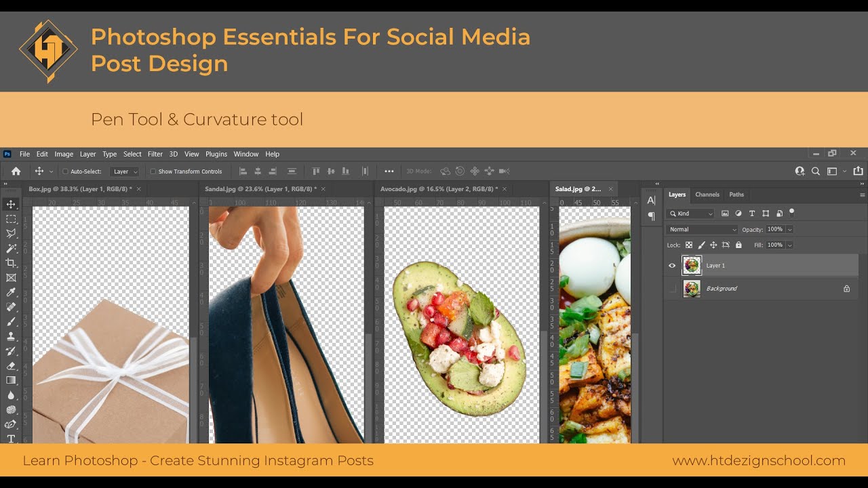Open the Opacity slider dropdown arrow
Screen dimensions: 868x488
point(791,230)
